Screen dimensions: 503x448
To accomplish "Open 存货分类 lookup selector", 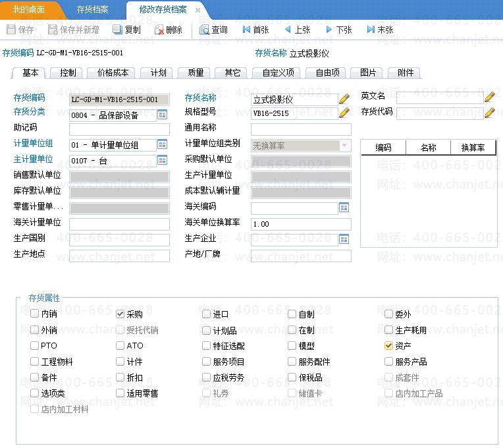I will [163, 115].
